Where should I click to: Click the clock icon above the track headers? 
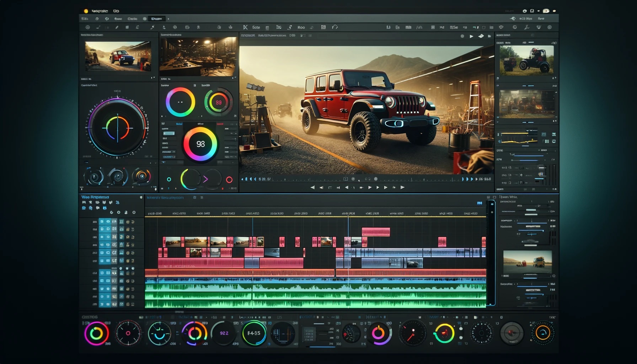[134, 212]
